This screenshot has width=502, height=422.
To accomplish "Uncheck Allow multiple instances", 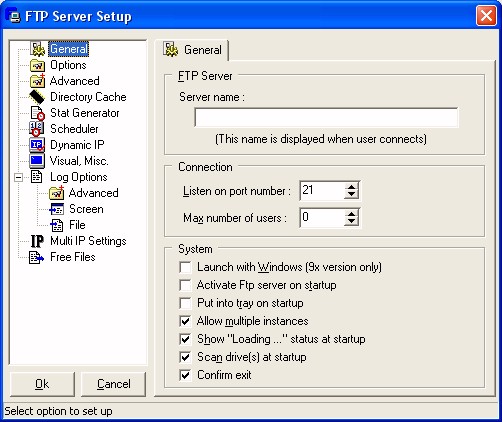I will 185,321.
